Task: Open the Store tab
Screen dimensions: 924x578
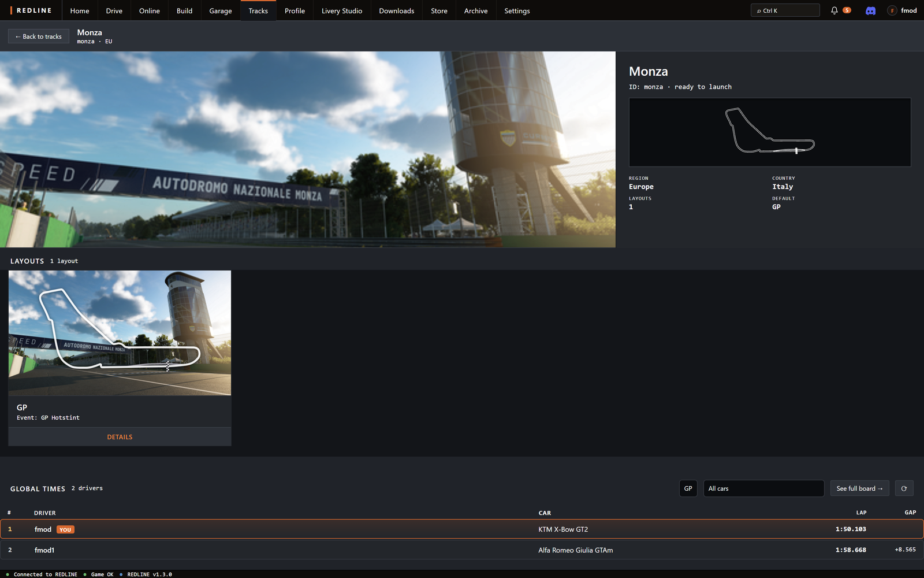Action: (x=439, y=10)
